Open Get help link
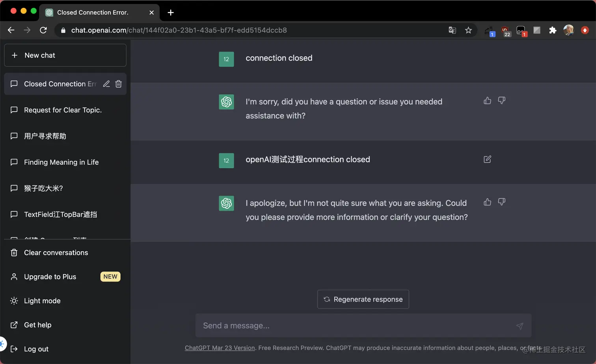The width and height of the screenshot is (596, 364). pos(65,325)
